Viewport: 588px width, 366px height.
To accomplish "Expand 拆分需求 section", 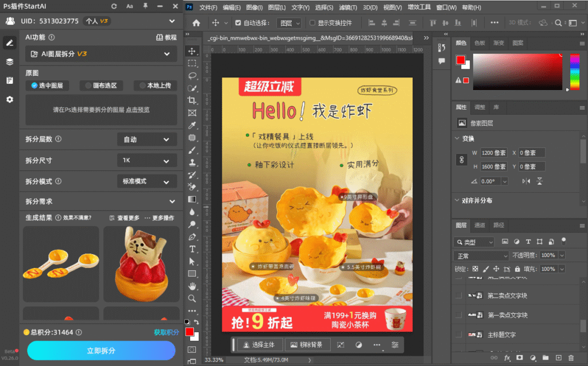I will 172,201.
